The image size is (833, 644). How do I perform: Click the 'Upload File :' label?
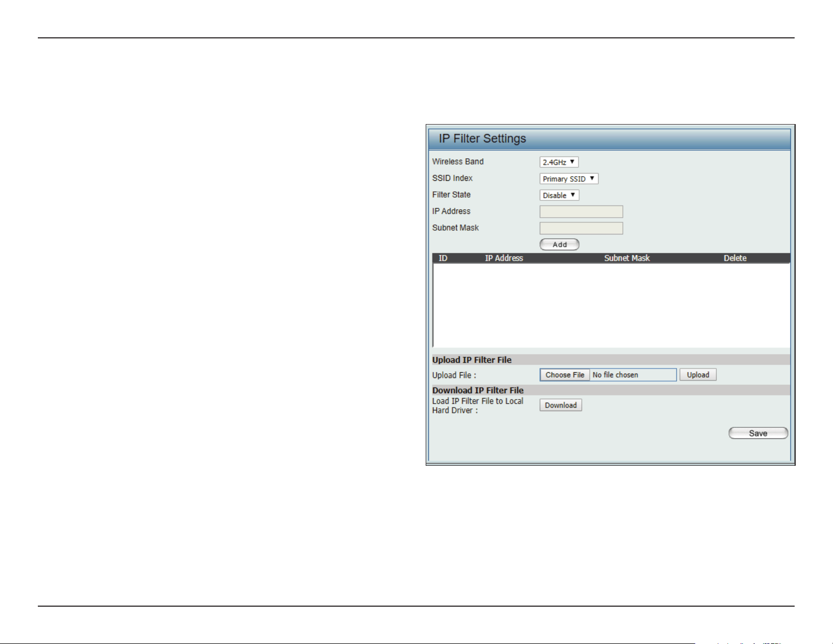pyautogui.click(x=454, y=375)
